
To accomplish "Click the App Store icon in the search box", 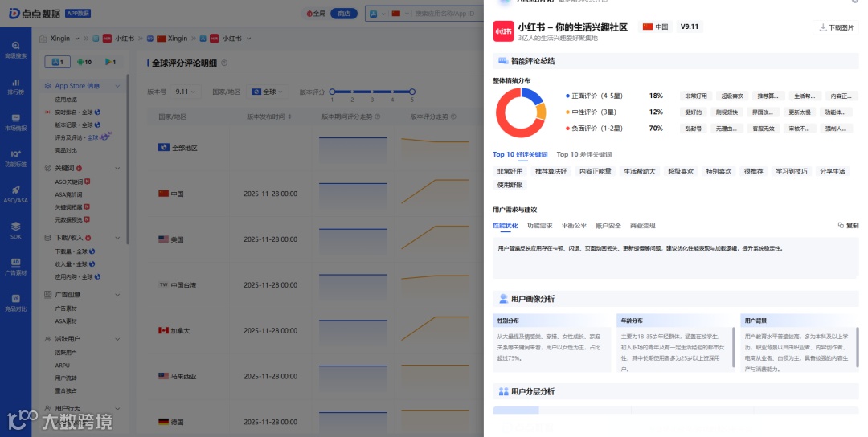I will click(373, 14).
